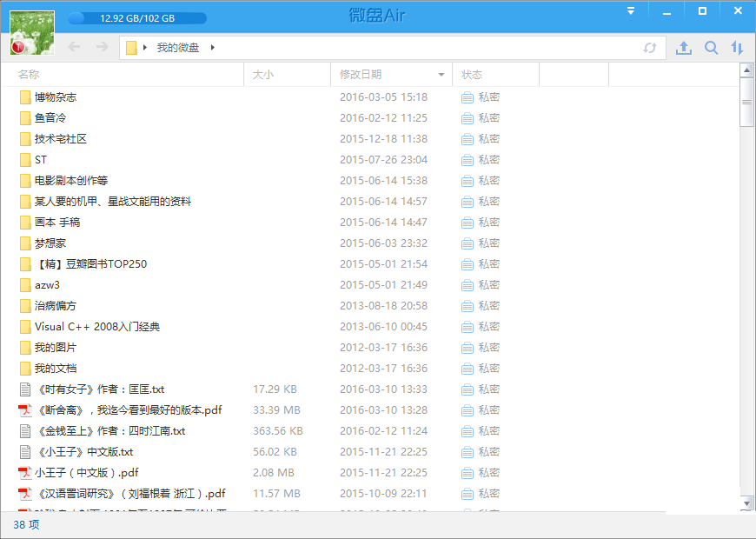Screen dimensions: 756x539
Task: Open the search icon
Action: [x=711, y=47]
